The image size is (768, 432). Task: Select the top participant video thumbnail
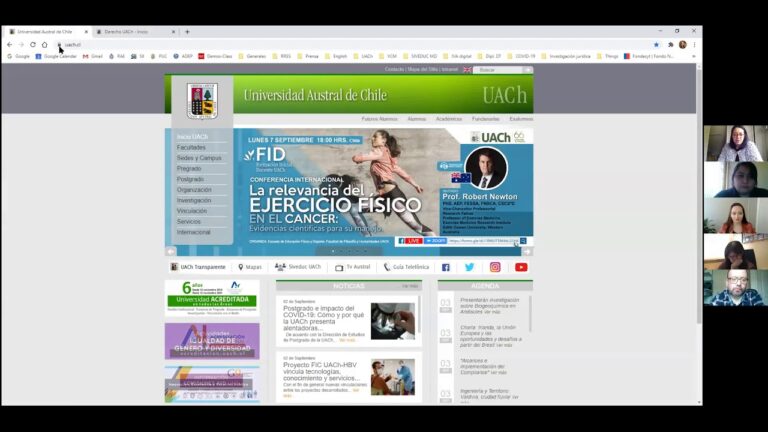[x=736, y=144]
